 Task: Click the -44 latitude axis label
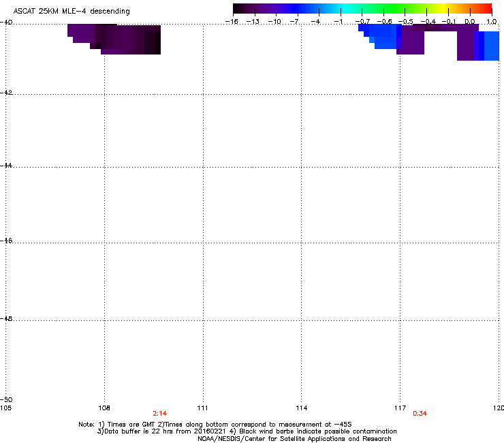(x=6, y=166)
